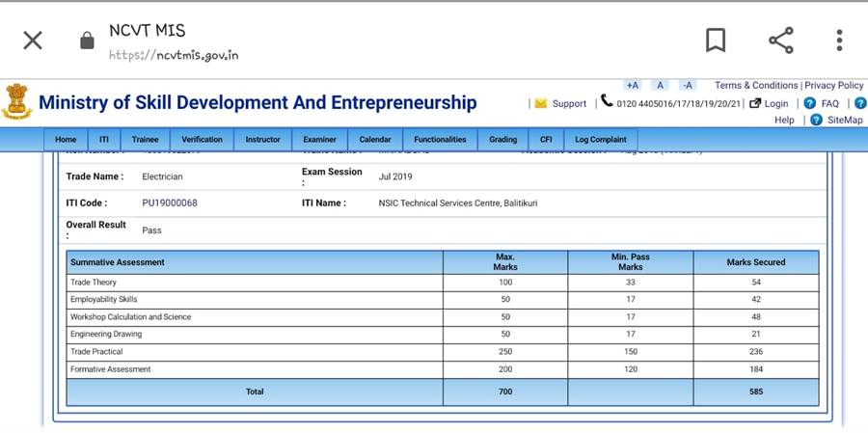
Task: Click the ITI code PU19000068
Action: 170,203
